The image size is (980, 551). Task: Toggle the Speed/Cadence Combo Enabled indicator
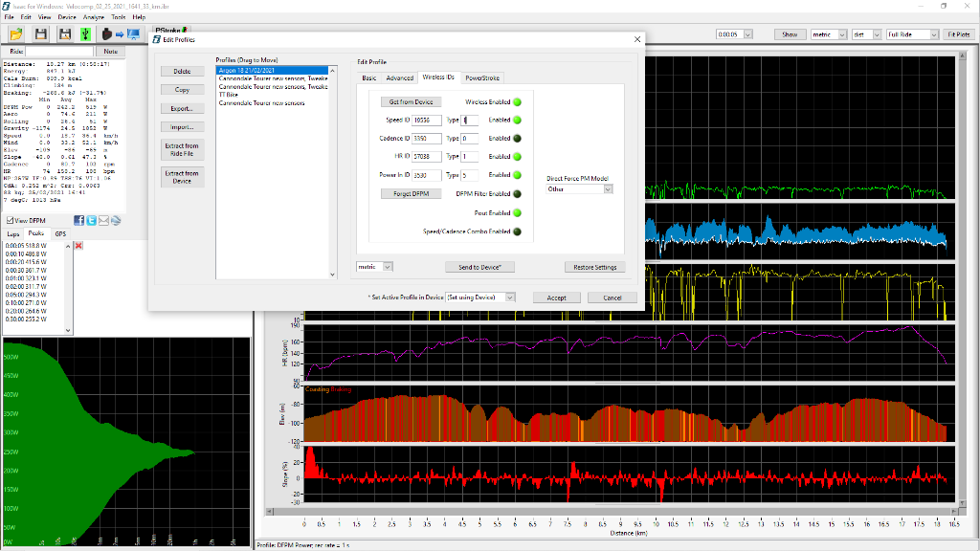pos(518,231)
